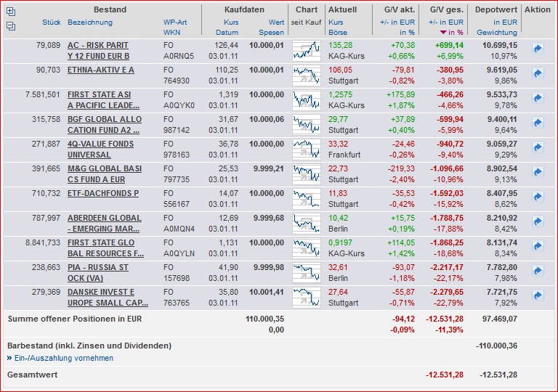Toggle sort arrow on G/V ges. in %
Viewport: 558px width, 392px height.
[443, 33]
